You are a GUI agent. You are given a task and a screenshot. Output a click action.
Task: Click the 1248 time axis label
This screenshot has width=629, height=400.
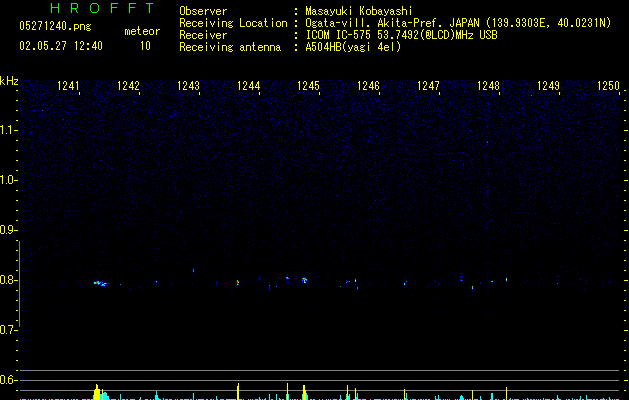coord(488,86)
